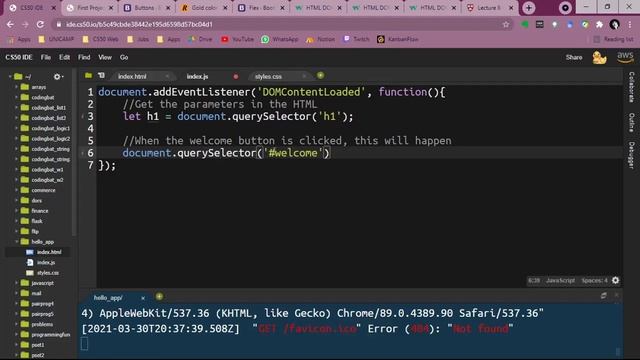Click the terminal input cursor line
Viewport: 640px width, 360px height.
pyautogui.click(x=84, y=344)
